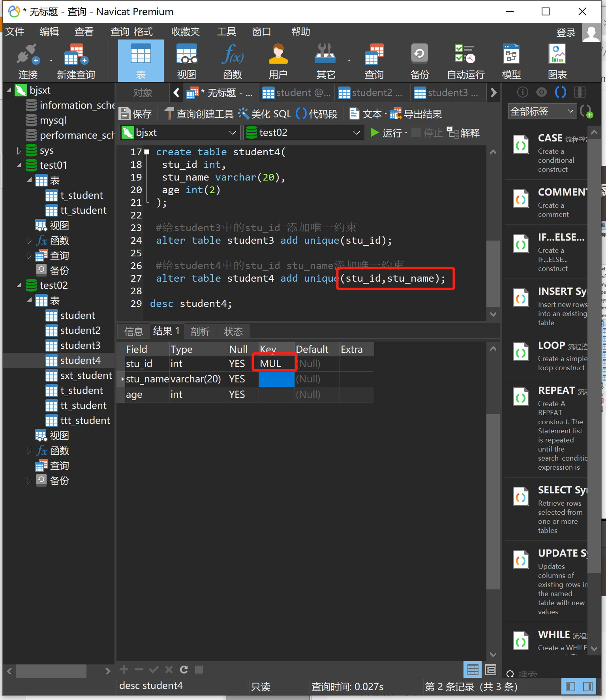Click the results vertical scrollbar
606x700 pixels.
click(x=493, y=501)
